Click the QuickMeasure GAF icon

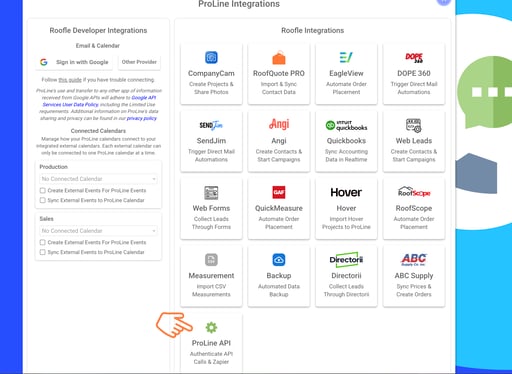pyautogui.click(x=279, y=192)
